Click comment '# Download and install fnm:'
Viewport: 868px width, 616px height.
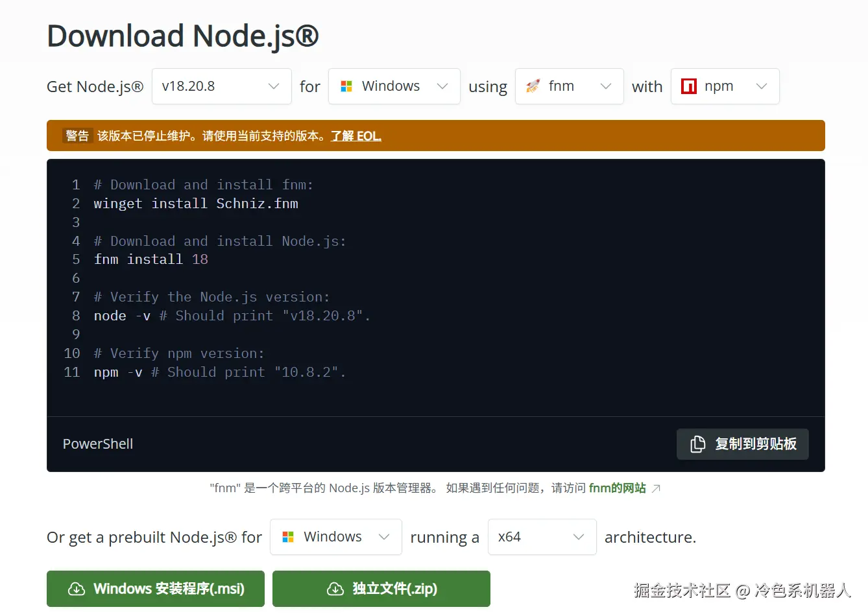click(x=204, y=185)
